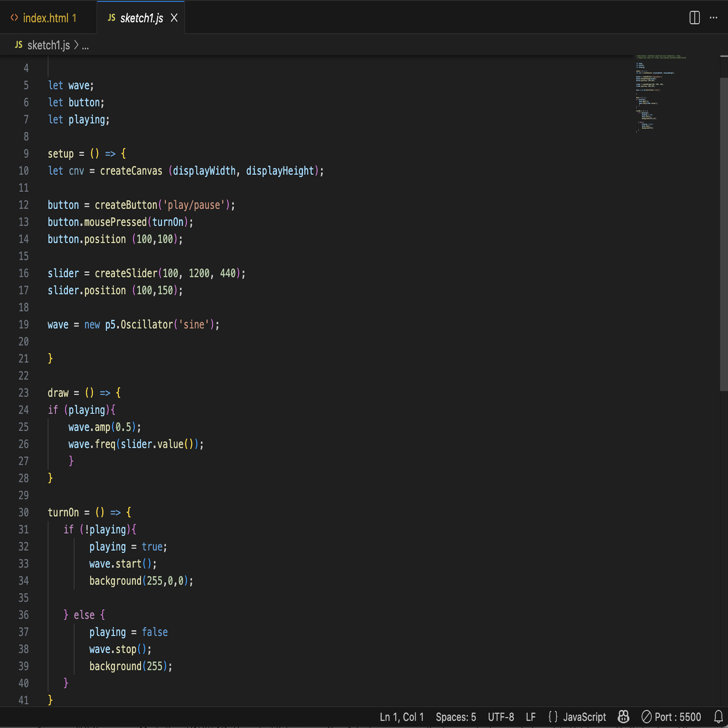Click 'p5.Oscillator' constructor text
This screenshot has width=728, height=728.
tap(139, 325)
